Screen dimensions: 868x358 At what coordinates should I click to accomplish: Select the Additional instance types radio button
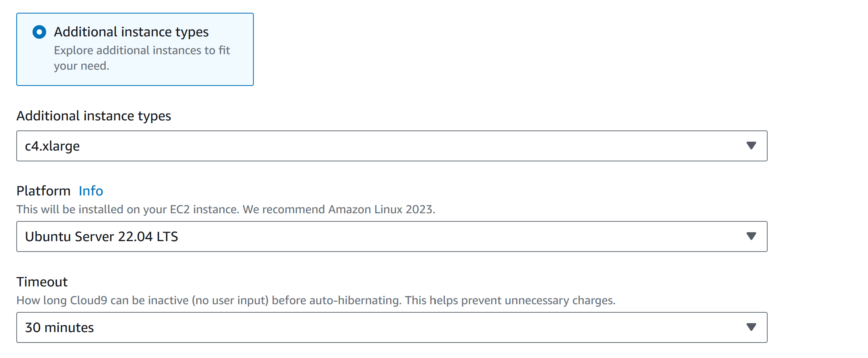click(x=39, y=32)
